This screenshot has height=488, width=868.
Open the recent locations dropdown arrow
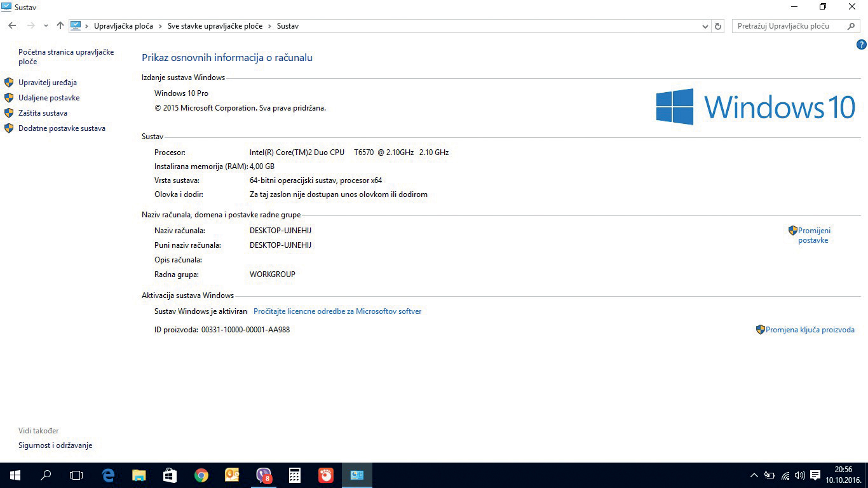(x=46, y=26)
